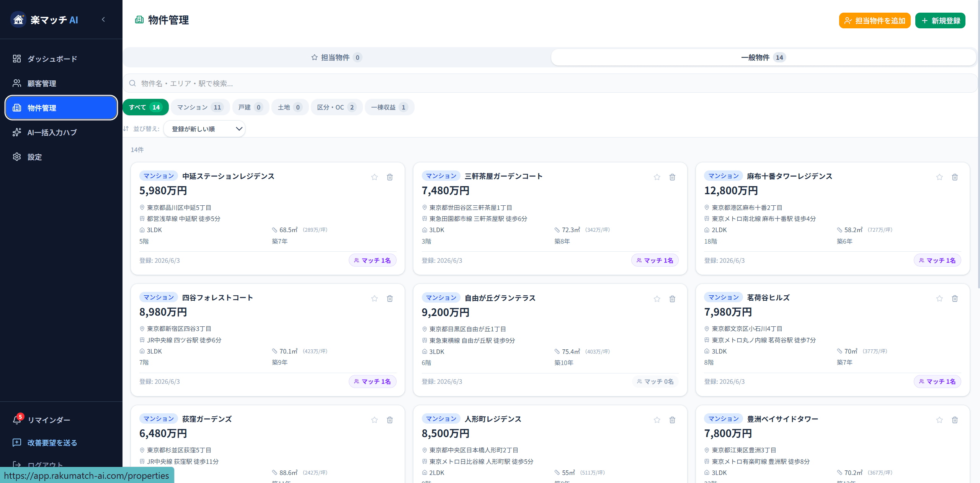Image resolution: width=980 pixels, height=483 pixels.
Task: Open the 荻窪ガーデンズ property title
Action: click(x=207, y=419)
